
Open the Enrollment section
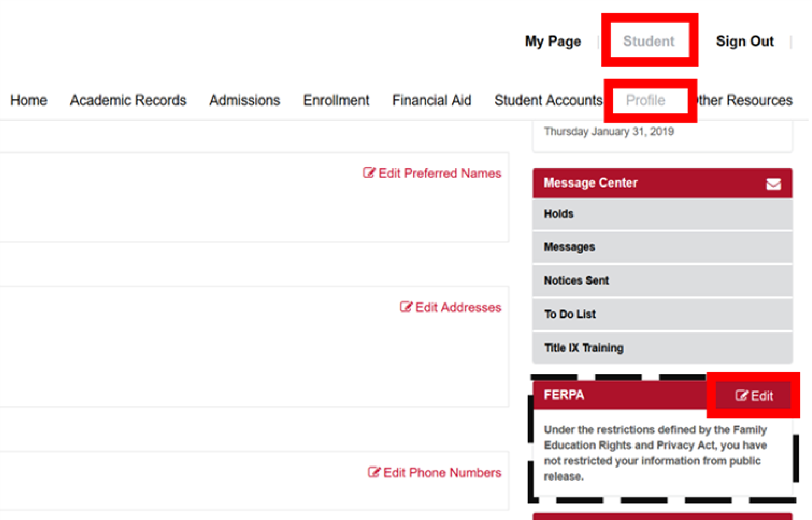(x=336, y=100)
